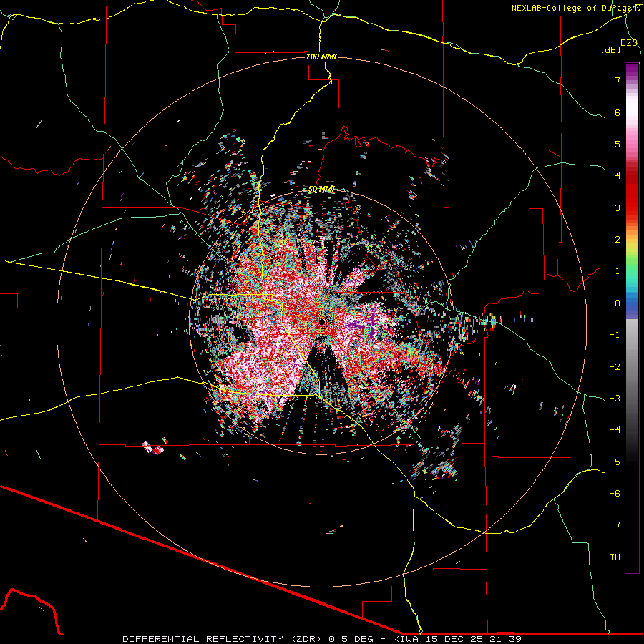The height and width of the screenshot is (644, 644).
Task: Click the vertical ZDR color scale bar
Action: click(x=632, y=318)
